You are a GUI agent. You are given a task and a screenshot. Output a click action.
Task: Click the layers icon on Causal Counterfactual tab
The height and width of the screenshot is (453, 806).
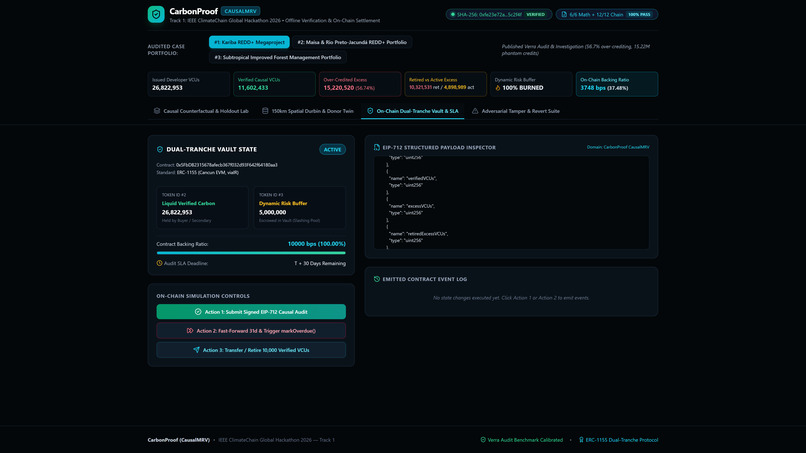click(x=157, y=111)
